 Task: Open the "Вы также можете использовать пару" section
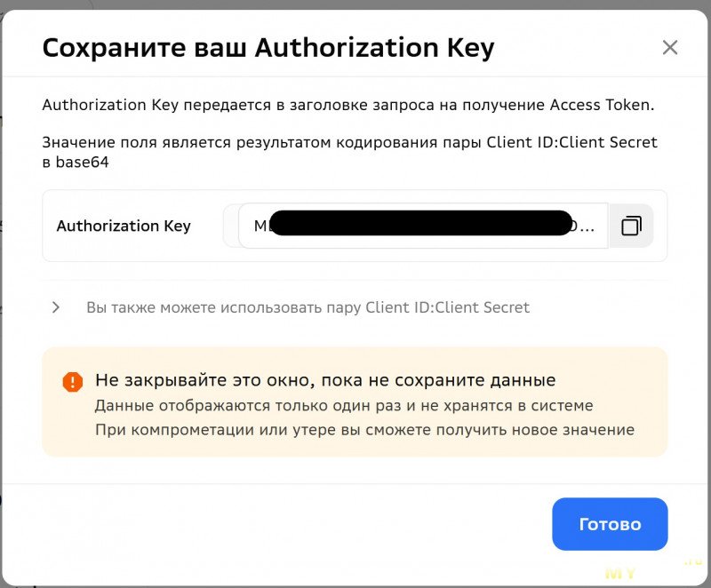[308, 307]
